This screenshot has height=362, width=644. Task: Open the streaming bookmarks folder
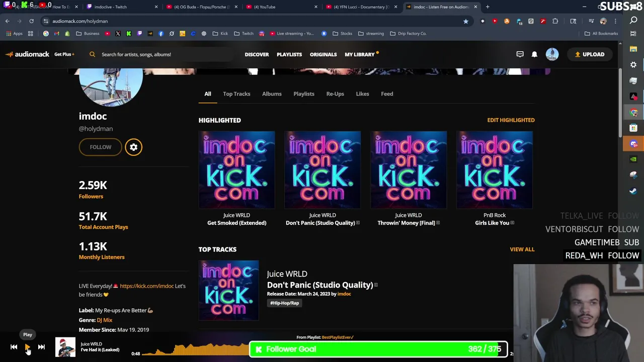(371, 34)
